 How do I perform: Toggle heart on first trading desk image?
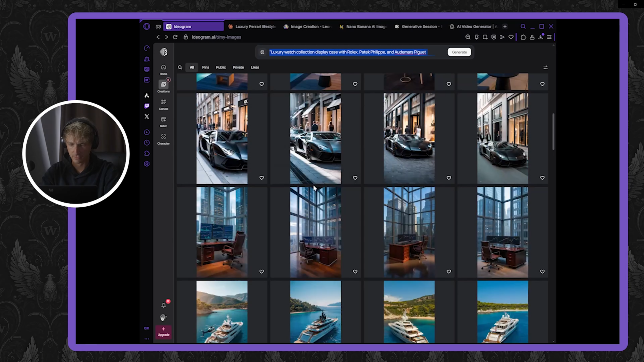261,272
